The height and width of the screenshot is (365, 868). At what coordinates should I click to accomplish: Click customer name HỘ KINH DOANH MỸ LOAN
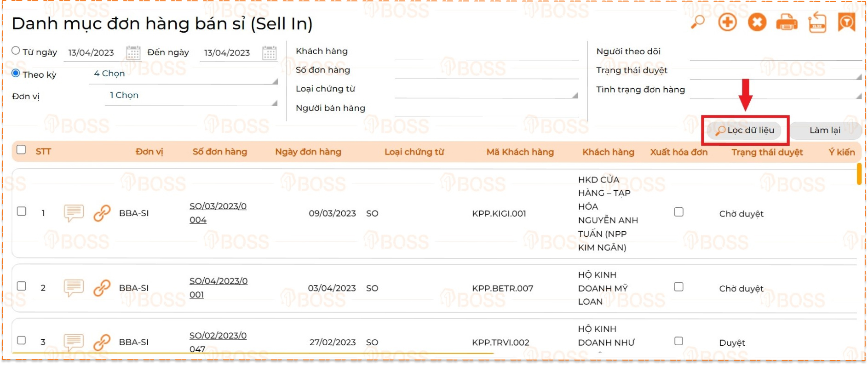point(603,288)
